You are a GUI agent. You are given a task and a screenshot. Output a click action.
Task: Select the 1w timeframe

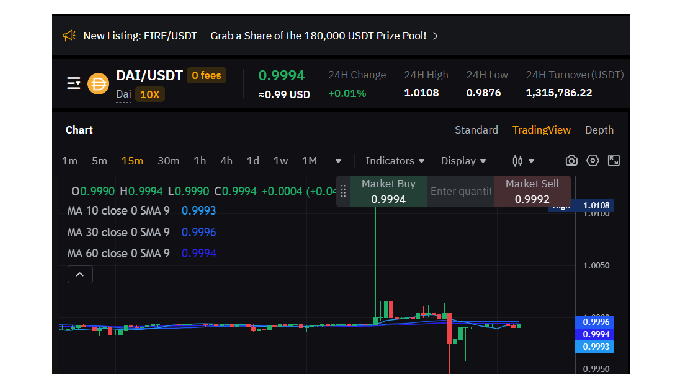(x=281, y=161)
